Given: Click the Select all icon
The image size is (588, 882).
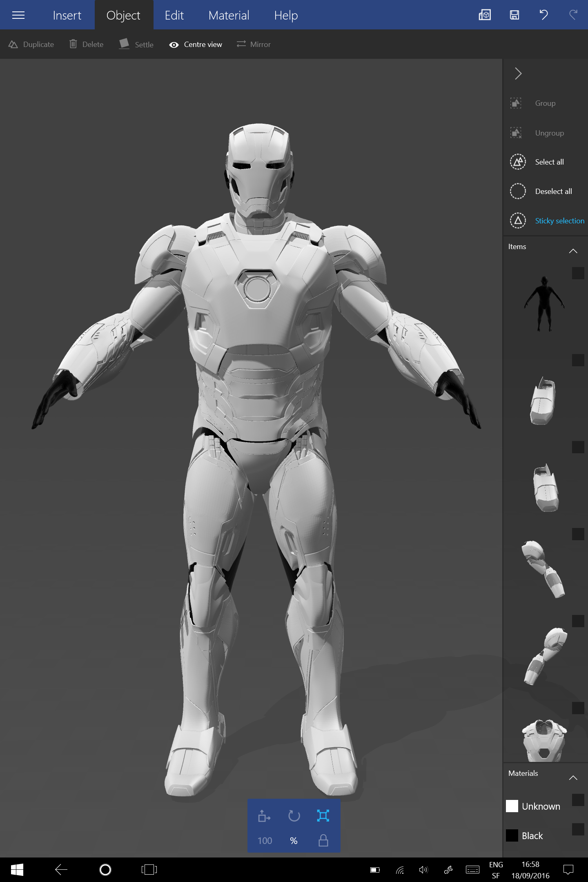Looking at the screenshot, I should pos(518,162).
